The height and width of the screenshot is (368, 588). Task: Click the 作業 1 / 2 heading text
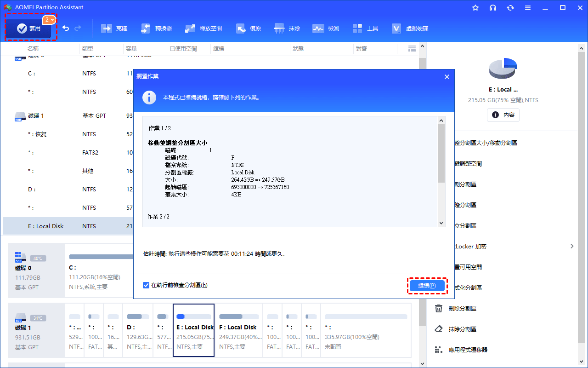pos(159,128)
